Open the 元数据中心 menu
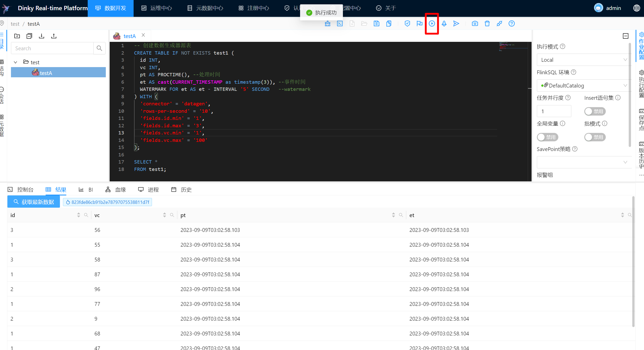 [x=205, y=8]
